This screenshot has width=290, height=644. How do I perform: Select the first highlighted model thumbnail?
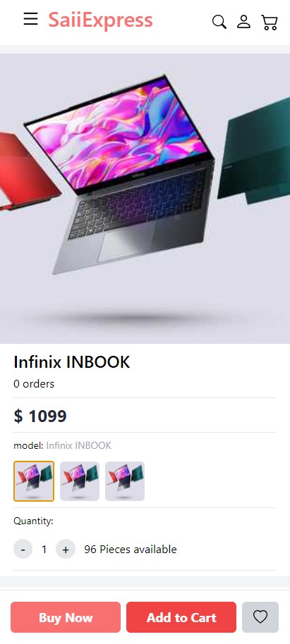click(34, 481)
